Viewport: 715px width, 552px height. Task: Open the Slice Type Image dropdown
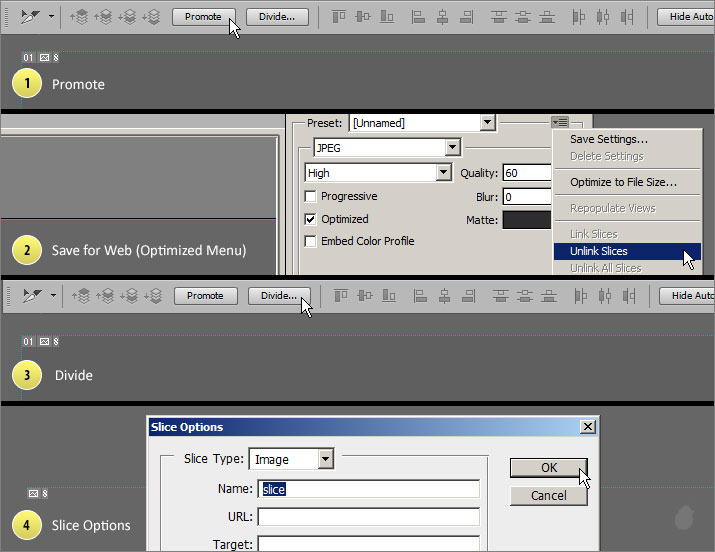click(325, 459)
